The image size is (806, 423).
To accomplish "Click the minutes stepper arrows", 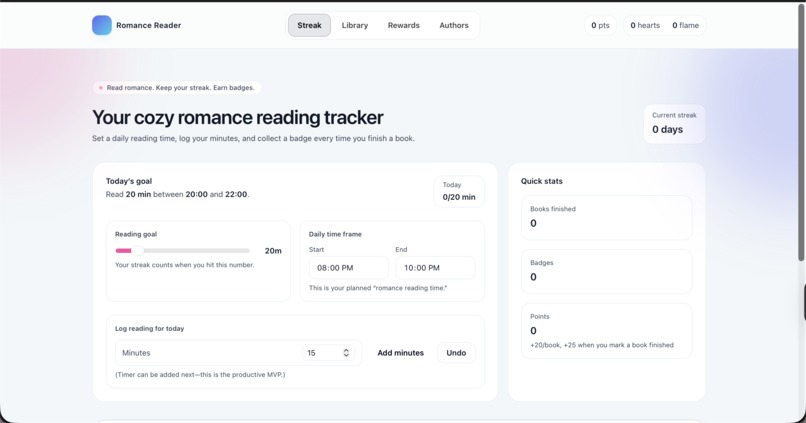I will (346, 353).
